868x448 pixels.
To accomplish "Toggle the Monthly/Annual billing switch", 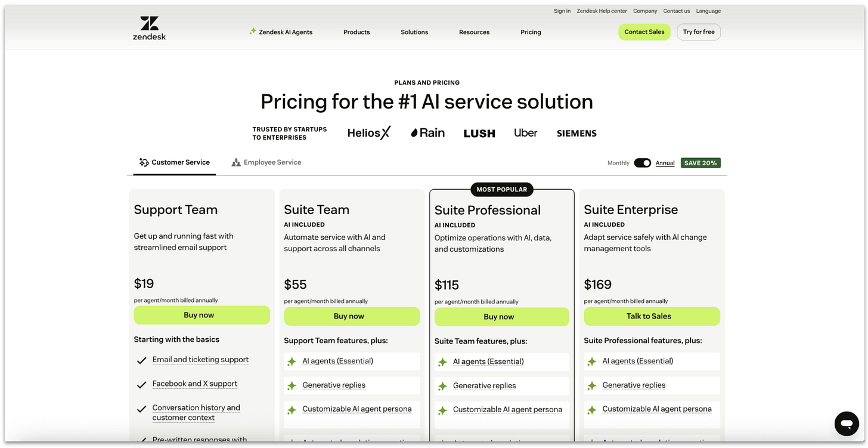I will [x=642, y=163].
